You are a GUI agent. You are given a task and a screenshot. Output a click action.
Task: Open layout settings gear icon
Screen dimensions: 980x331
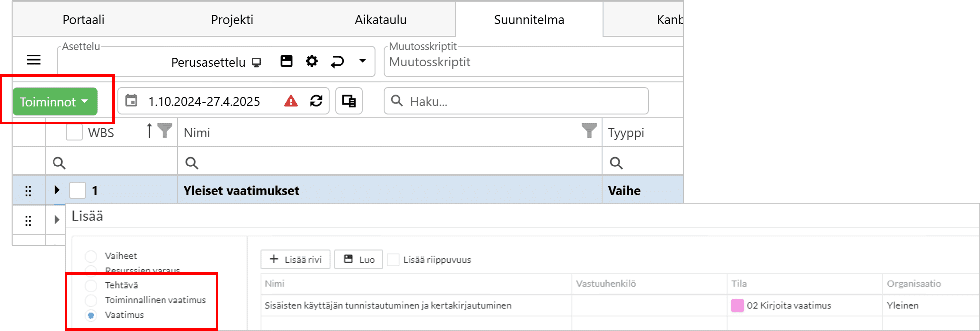(312, 61)
